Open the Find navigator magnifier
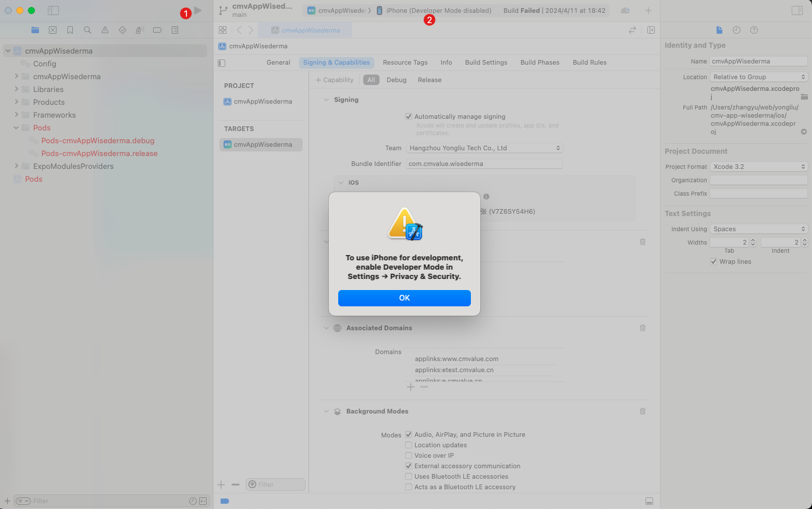The image size is (812, 509). coord(87,30)
